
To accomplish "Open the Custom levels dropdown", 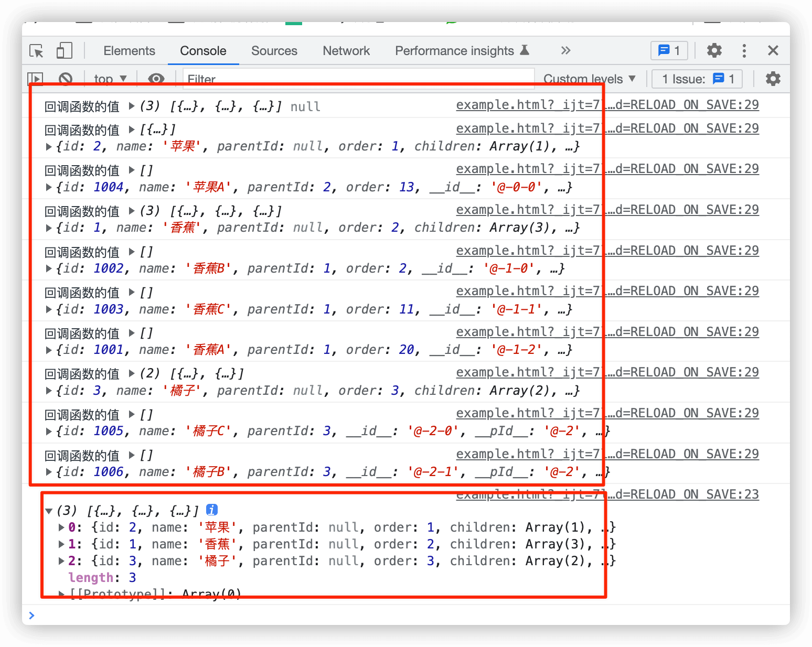I will [589, 79].
